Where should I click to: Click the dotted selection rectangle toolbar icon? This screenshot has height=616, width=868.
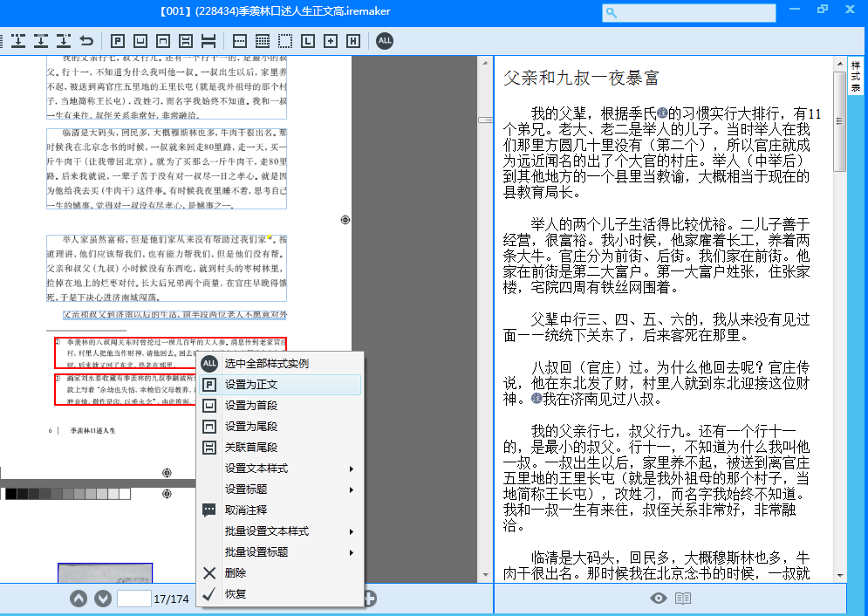[284, 41]
